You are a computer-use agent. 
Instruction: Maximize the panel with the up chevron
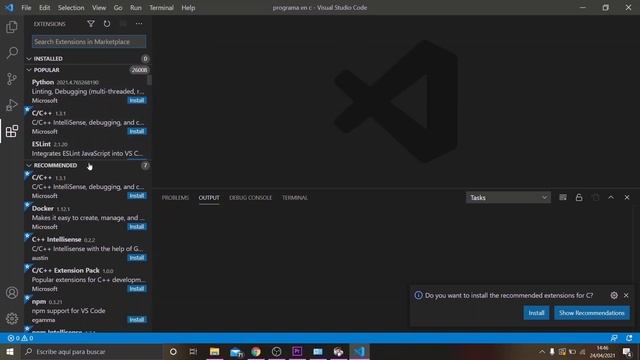click(x=611, y=198)
